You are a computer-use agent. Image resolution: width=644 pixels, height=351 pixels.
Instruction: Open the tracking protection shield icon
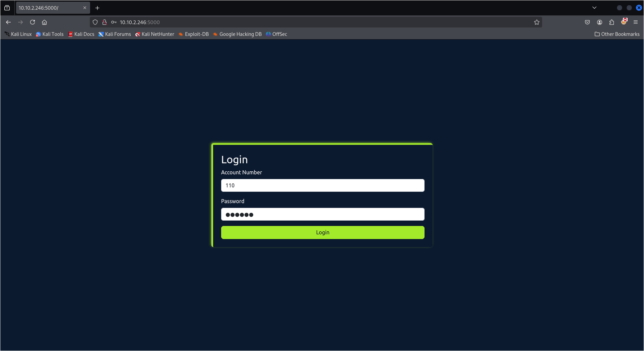[x=95, y=22]
